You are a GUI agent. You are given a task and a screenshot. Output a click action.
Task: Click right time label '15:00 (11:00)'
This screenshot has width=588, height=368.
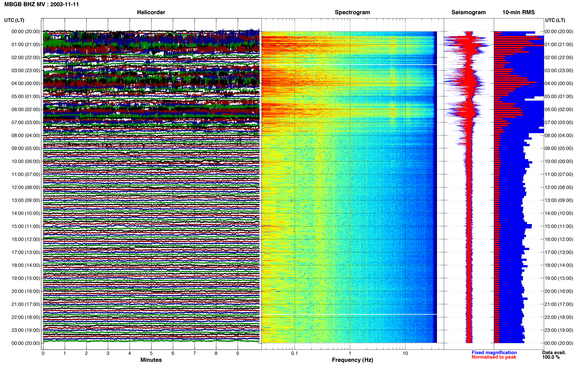click(x=559, y=226)
